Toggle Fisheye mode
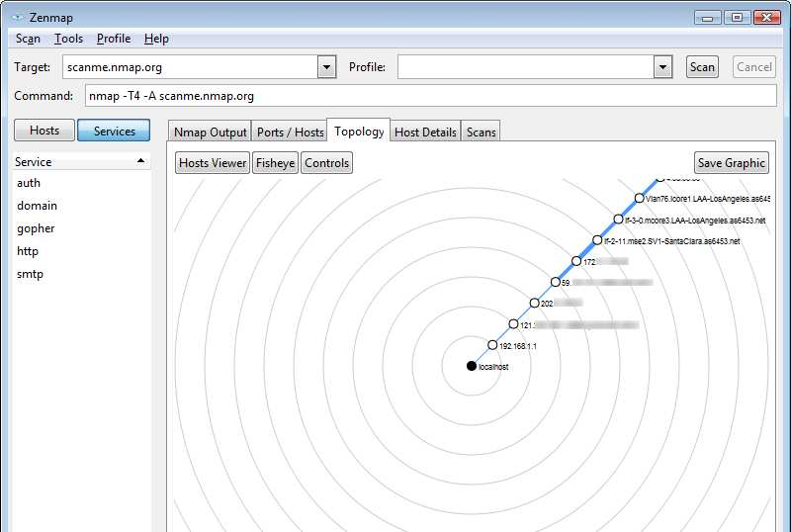This screenshot has height=532, width=791. (276, 163)
